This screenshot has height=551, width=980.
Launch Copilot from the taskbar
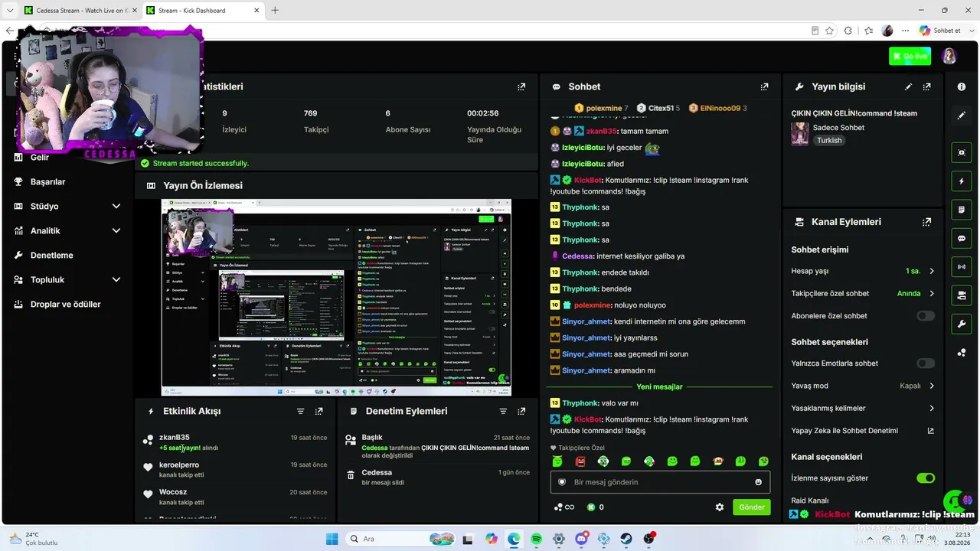tap(491, 539)
